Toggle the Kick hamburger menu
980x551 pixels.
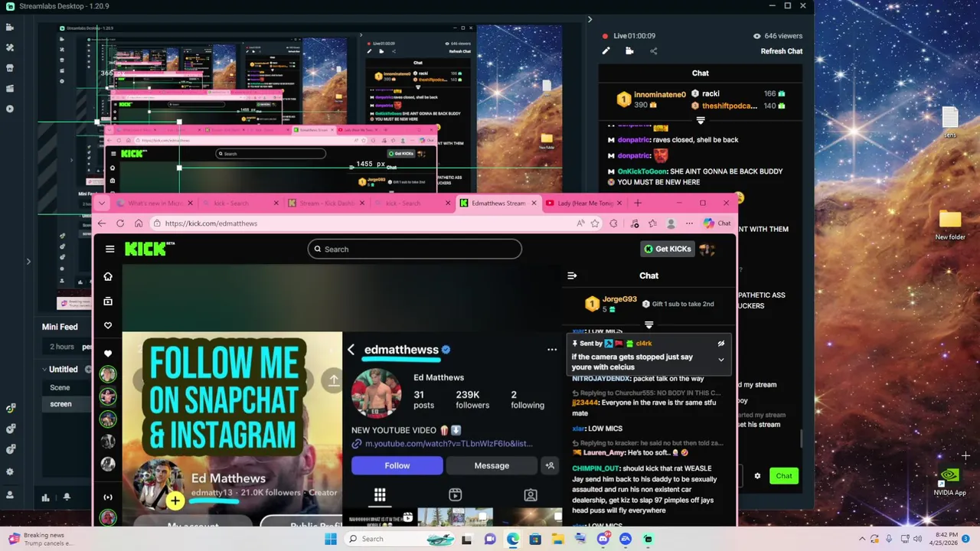coord(109,249)
